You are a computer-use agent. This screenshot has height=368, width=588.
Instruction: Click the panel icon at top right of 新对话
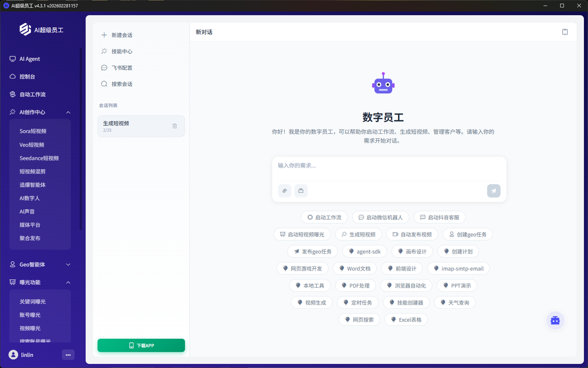[x=565, y=32]
